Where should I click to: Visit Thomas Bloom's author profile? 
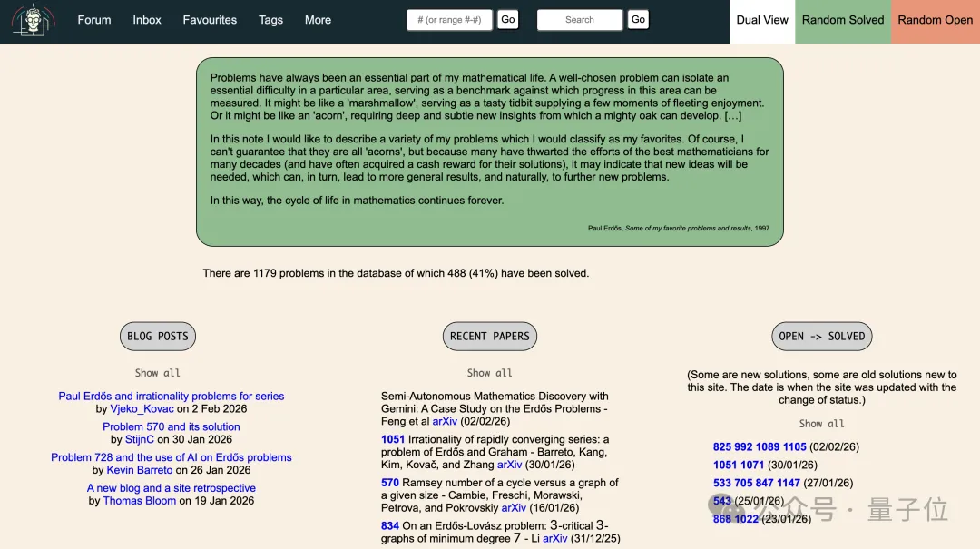coord(140,501)
